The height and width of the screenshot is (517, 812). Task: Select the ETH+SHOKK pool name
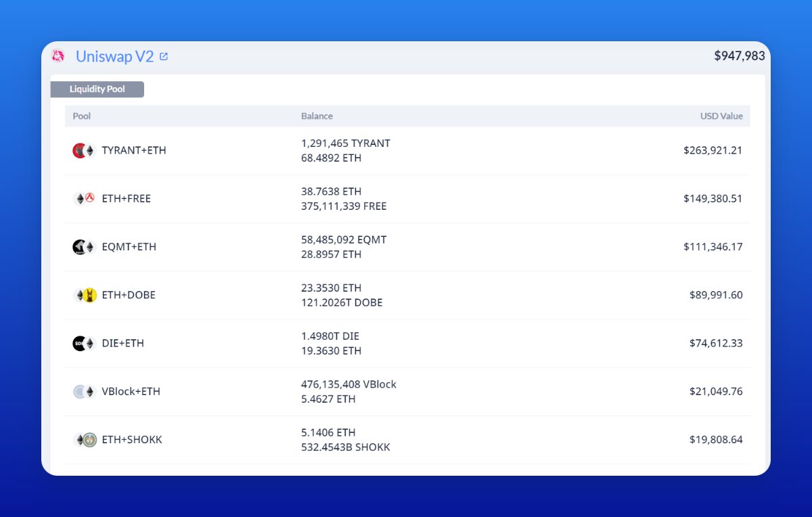click(132, 440)
